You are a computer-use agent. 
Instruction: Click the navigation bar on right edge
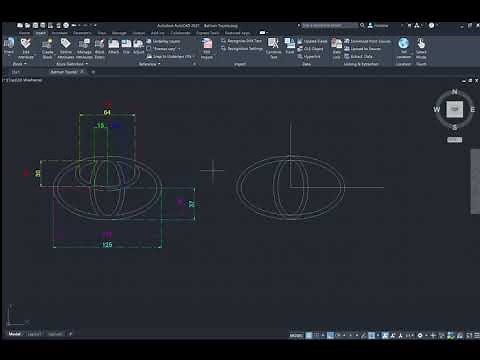tap(475, 182)
